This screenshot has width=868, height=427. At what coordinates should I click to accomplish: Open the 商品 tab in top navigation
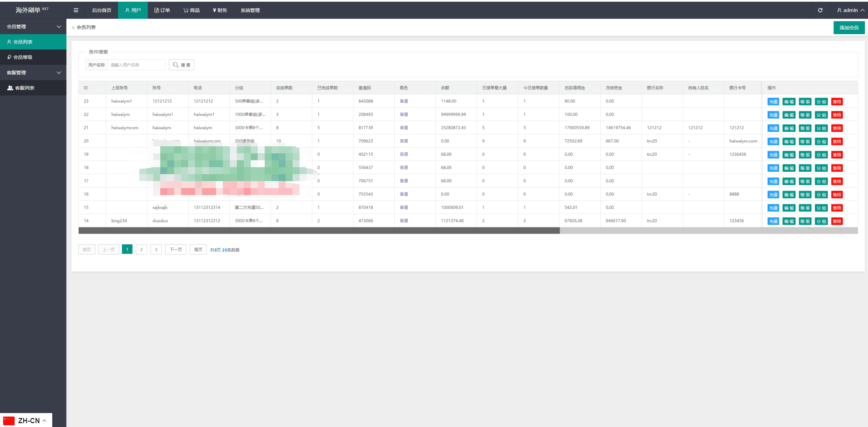pyautogui.click(x=192, y=10)
